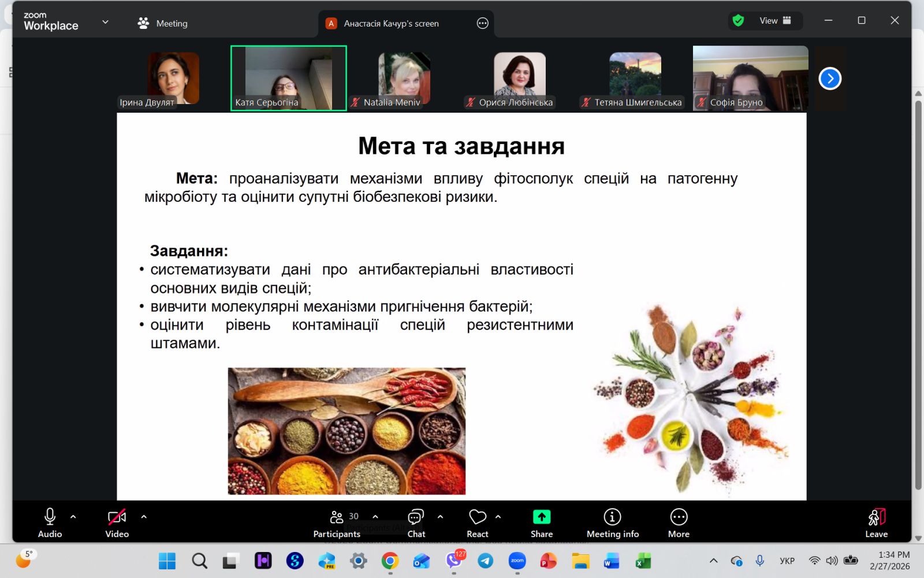
Task: Expand the React options arrow
Action: point(498,517)
